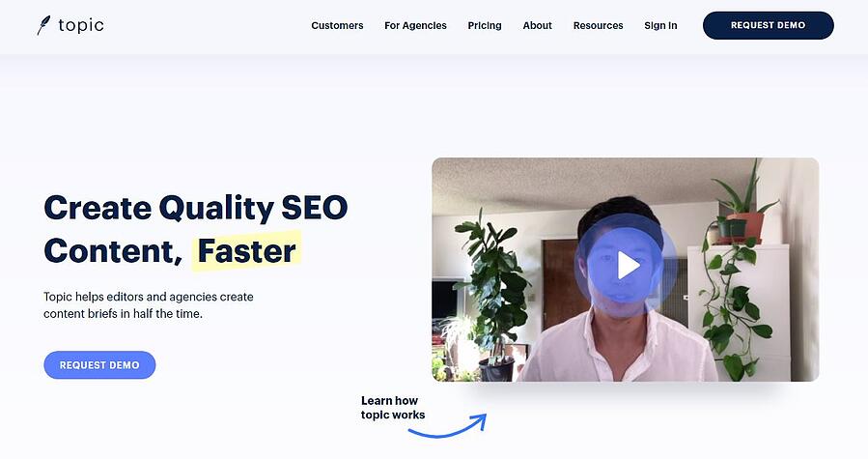Play the introduction video
The height and width of the screenshot is (459, 868).
(628, 265)
